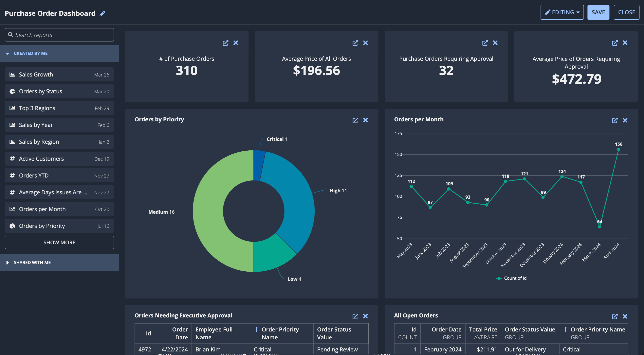644x355 pixels.
Task: Open the EDITING mode dropdown
Action: coord(562,12)
